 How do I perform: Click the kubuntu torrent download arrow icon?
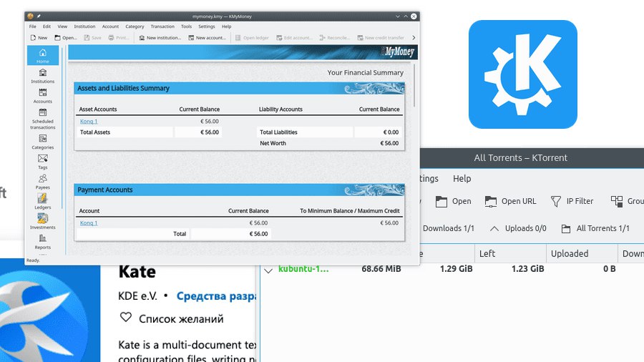click(x=268, y=270)
